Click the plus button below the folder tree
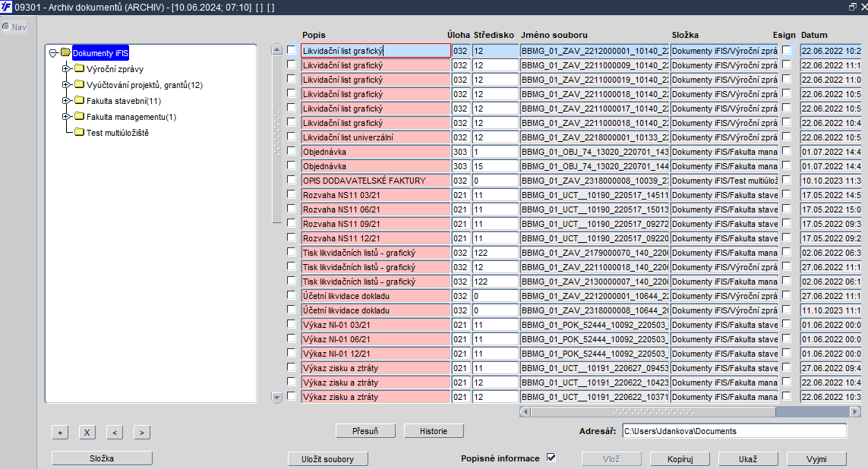This screenshot has height=469, width=868. (60, 433)
